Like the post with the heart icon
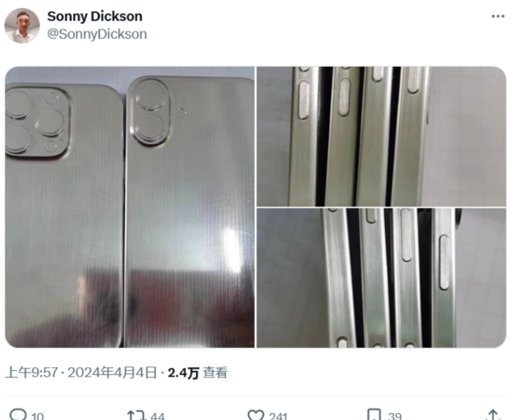The width and height of the screenshot is (516, 420). pyautogui.click(x=256, y=415)
